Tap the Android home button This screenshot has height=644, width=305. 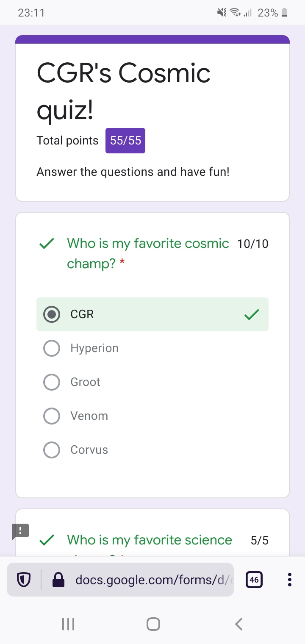(x=153, y=624)
